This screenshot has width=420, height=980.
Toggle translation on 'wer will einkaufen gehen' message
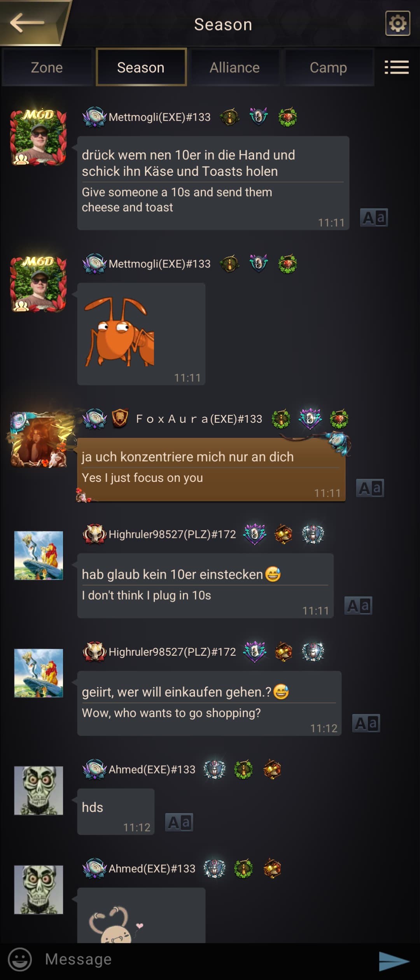click(366, 723)
